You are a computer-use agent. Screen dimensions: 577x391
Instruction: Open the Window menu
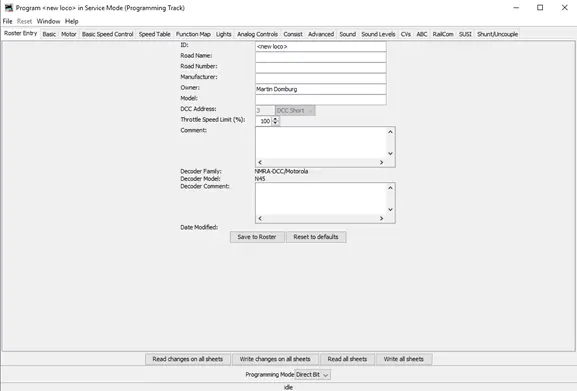(x=48, y=21)
